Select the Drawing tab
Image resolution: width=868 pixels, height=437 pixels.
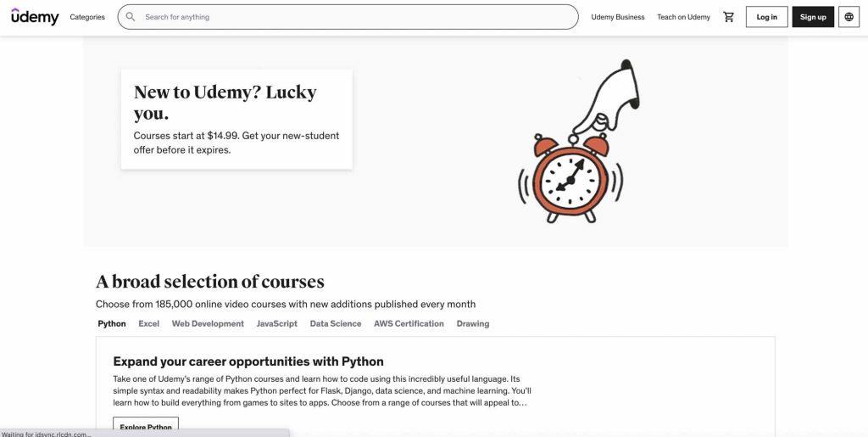click(x=473, y=323)
